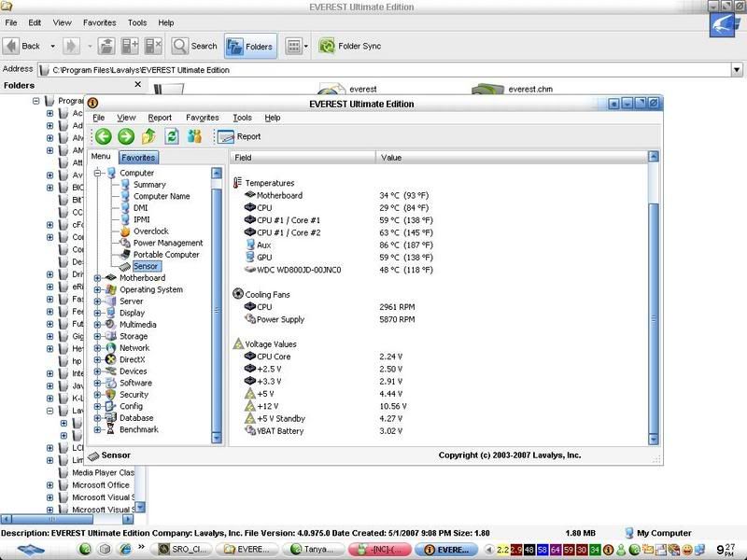This screenshot has width=747, height=560.
Task: Collapse the Computer tree node
Action: [x=97, y=173]
